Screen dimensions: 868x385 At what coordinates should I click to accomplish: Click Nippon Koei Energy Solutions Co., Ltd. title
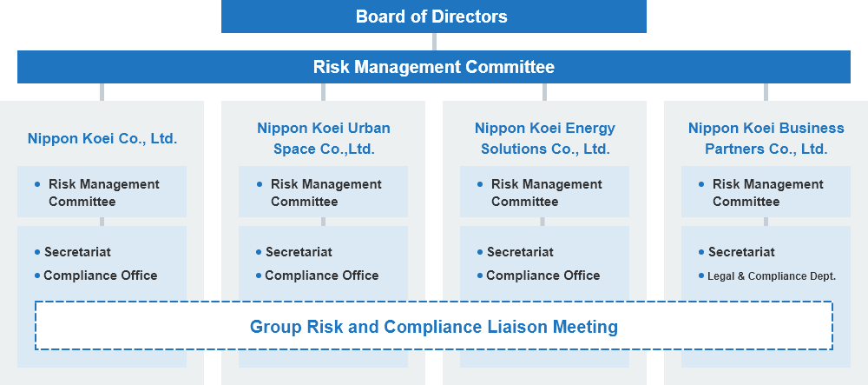pyautogui.click(x=545, y=138)
